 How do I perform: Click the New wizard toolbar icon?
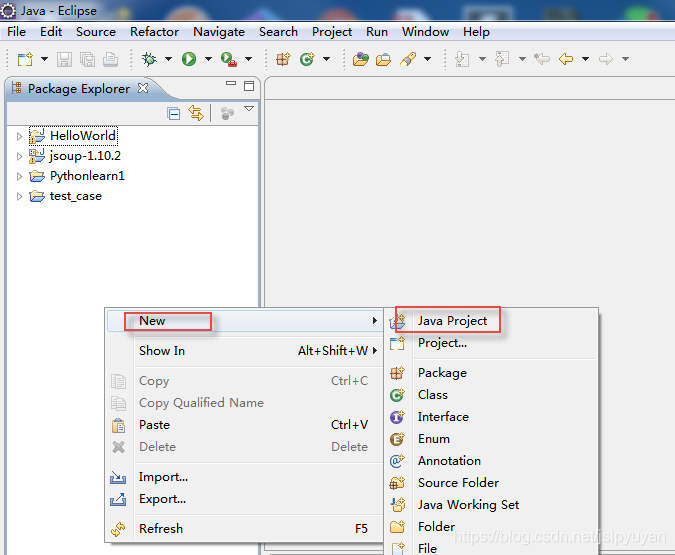[25, 59]
